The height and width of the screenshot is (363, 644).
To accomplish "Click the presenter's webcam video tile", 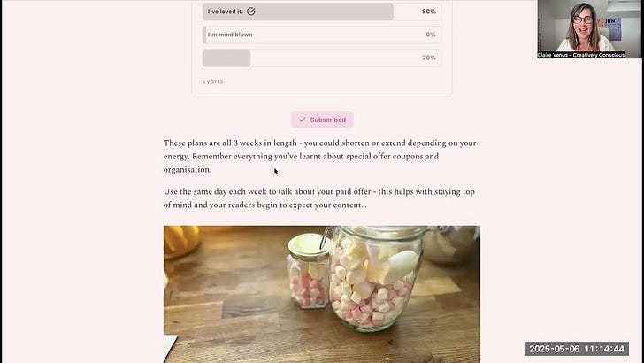I will point(590,29).
